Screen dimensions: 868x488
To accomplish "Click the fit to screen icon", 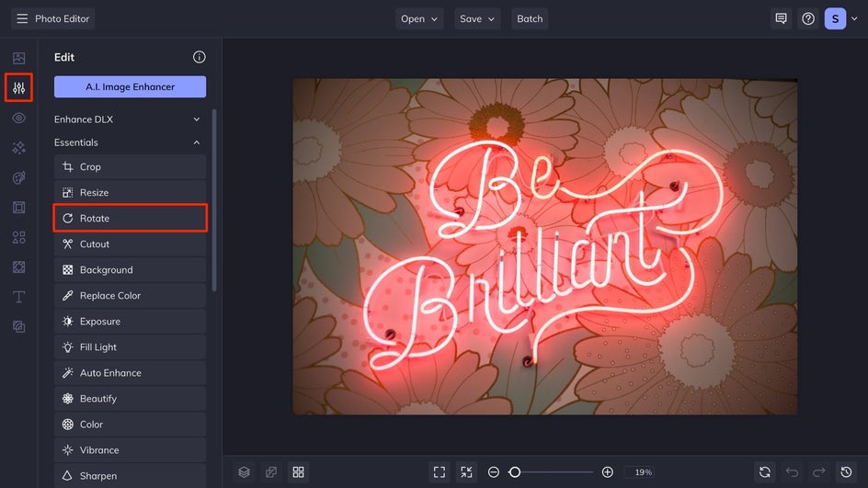I will coord(440,472).
